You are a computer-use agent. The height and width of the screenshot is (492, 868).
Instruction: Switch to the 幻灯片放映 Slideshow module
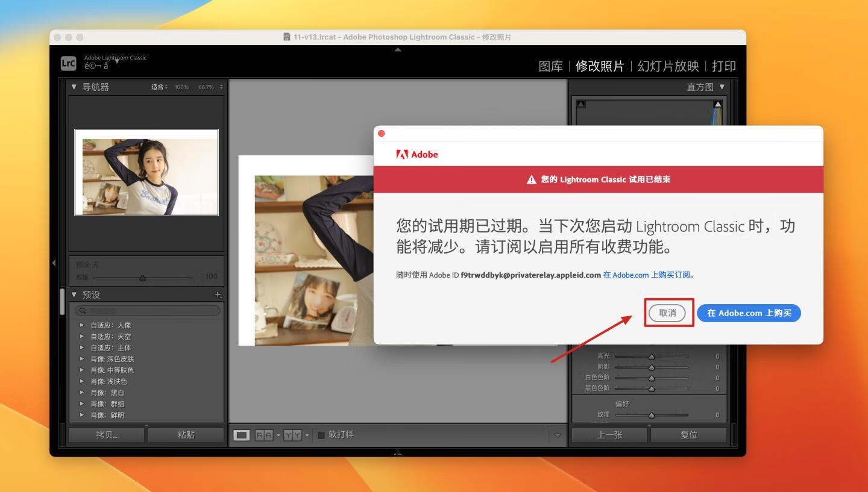[x=668, y=66]
